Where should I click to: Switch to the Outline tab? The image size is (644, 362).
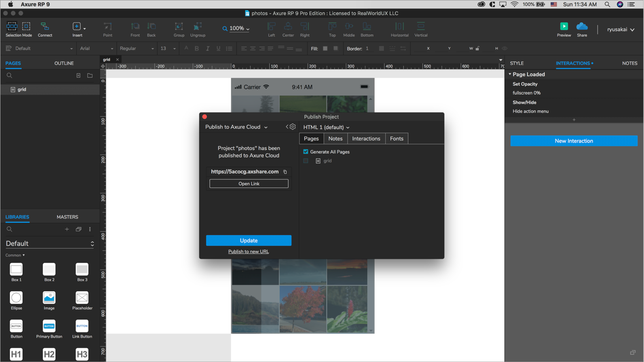point(64,63)
